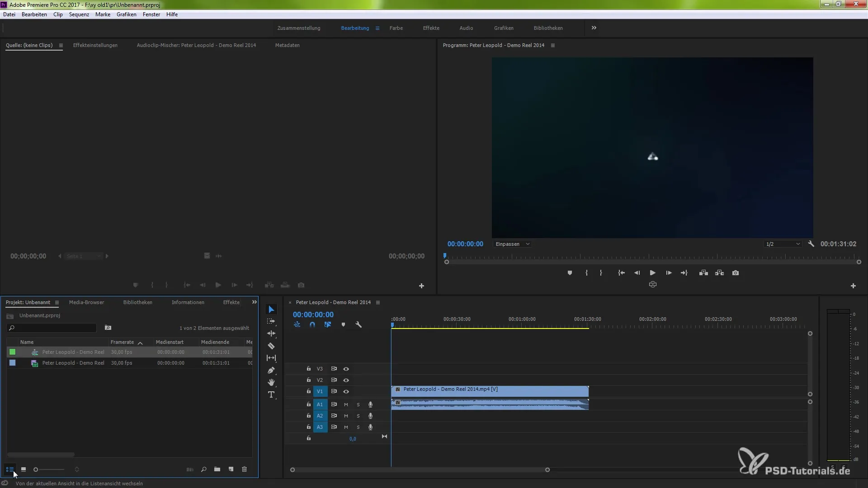The image size is (868, 488).
Task: Export frame with camera icon in Program monitor
Action: point(736,273)
